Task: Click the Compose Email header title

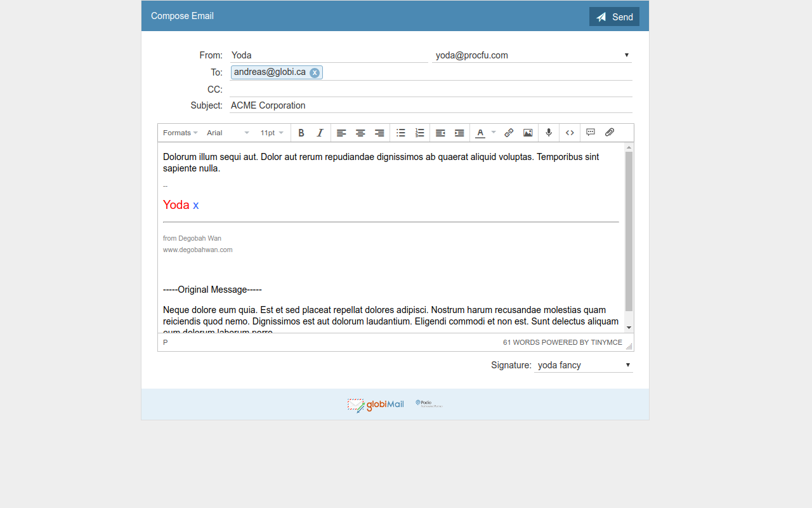Action: point(182,16)
